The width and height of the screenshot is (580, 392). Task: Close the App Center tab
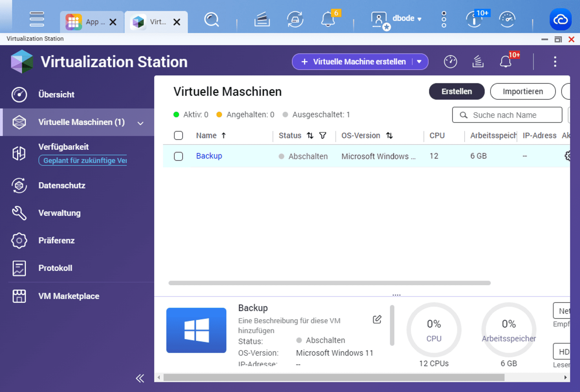click(x=113, y=22)
